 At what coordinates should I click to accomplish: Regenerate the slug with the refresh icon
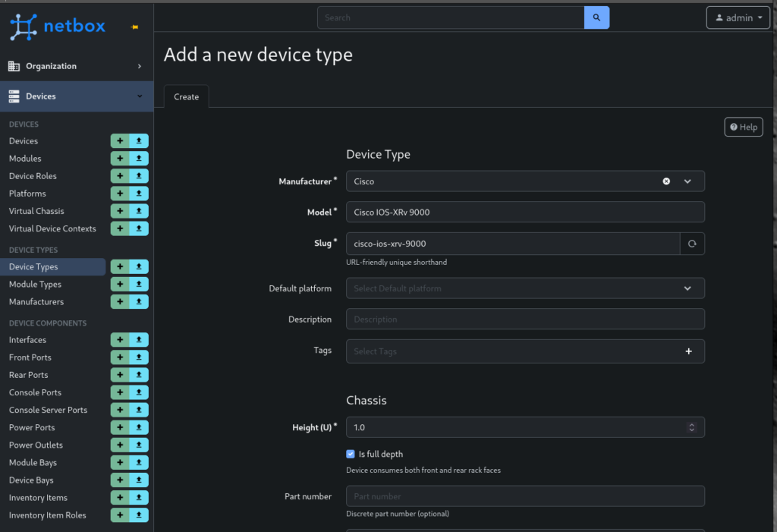tap(692, 244)
